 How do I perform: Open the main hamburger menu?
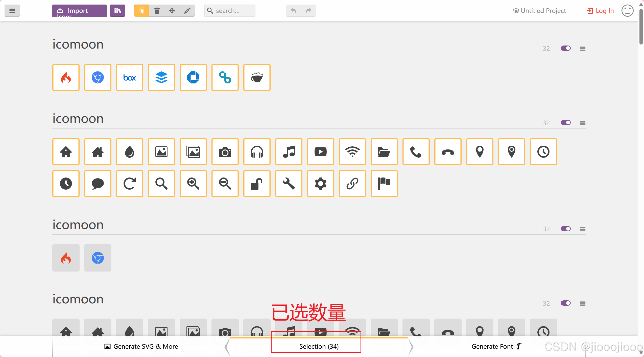pos(12,11)
